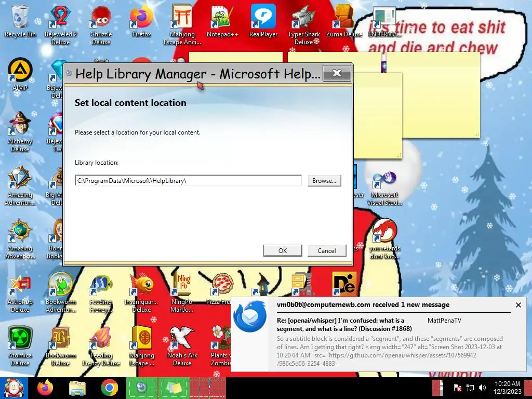Switch to Help Library Manager taskbar button
Image resolution: width=532 pixels, height=399 pixels.
click(142, 388)
